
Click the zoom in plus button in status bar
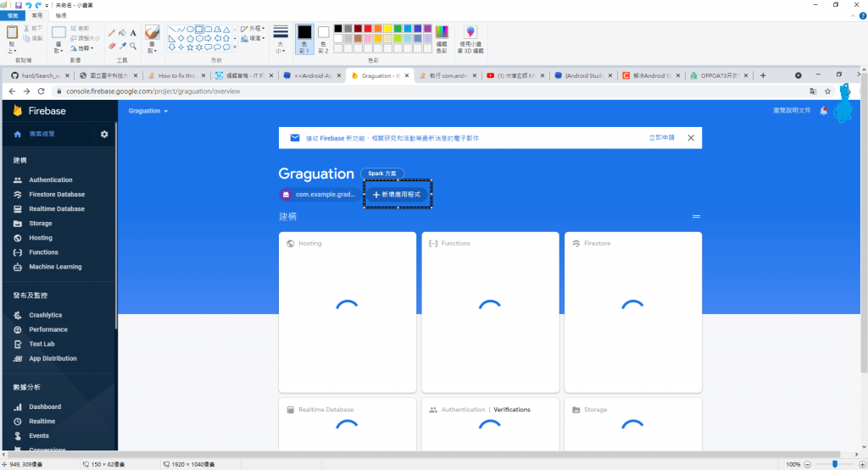862,464
